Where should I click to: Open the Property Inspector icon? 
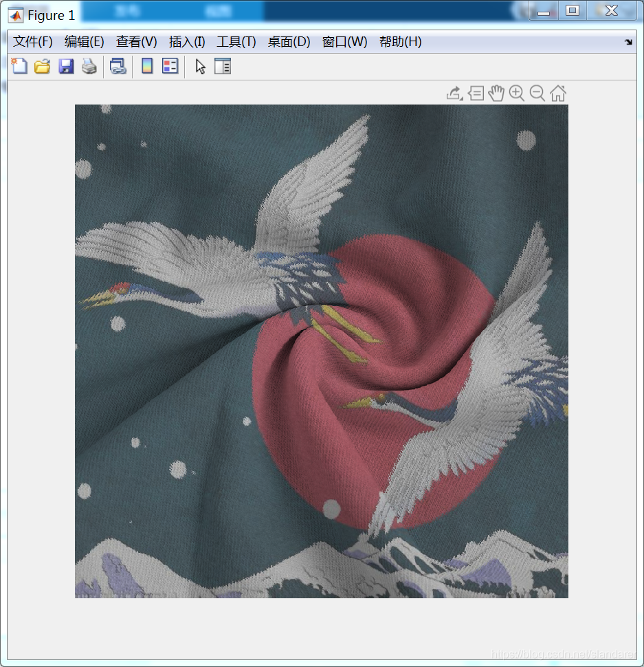click(x=222, y=67)
